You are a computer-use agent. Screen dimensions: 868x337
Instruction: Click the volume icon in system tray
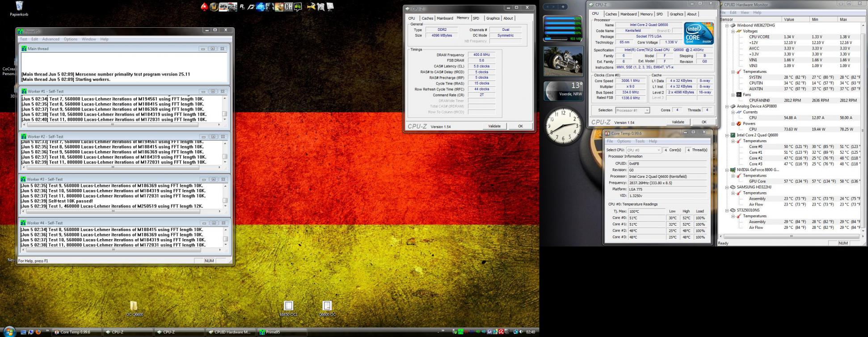click(x=521, y=332)
